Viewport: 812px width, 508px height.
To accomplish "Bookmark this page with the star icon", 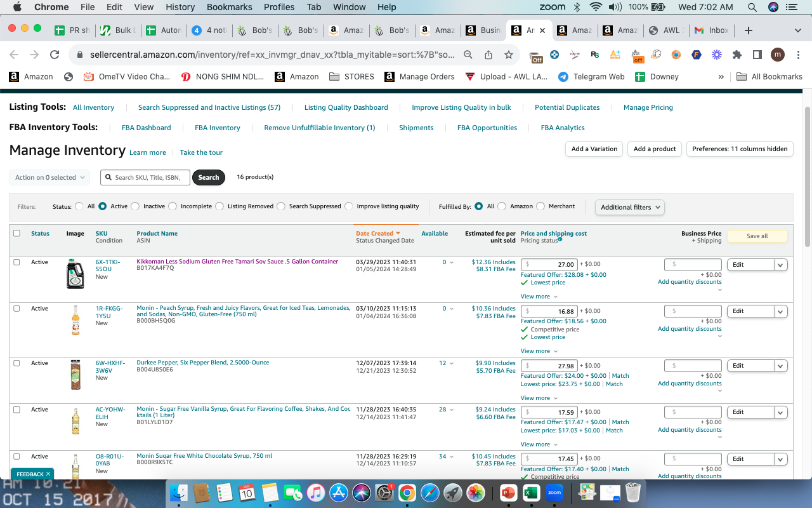I will 509,55.
